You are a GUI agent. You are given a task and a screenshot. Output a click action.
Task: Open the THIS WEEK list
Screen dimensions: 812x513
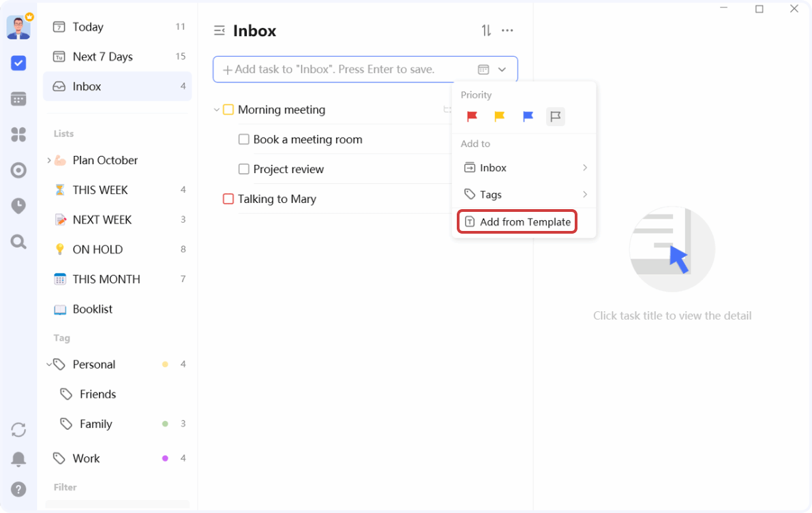pyautogui.click(x=100, y=190)
